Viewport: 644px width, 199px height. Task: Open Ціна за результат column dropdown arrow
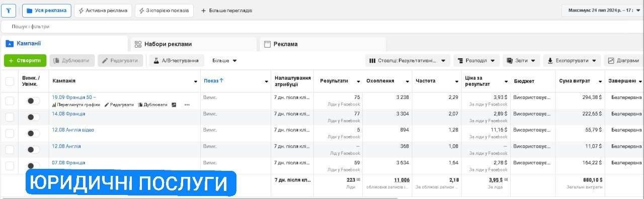click(506, 81)
